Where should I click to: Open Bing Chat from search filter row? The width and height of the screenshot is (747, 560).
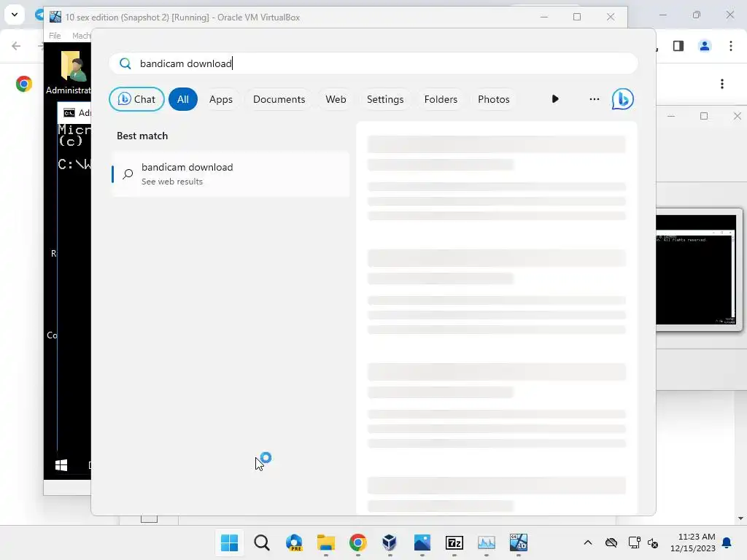(136, 99)
